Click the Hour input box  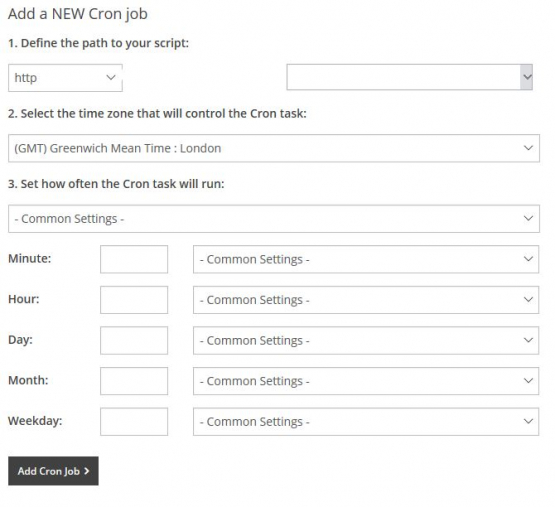134,300
